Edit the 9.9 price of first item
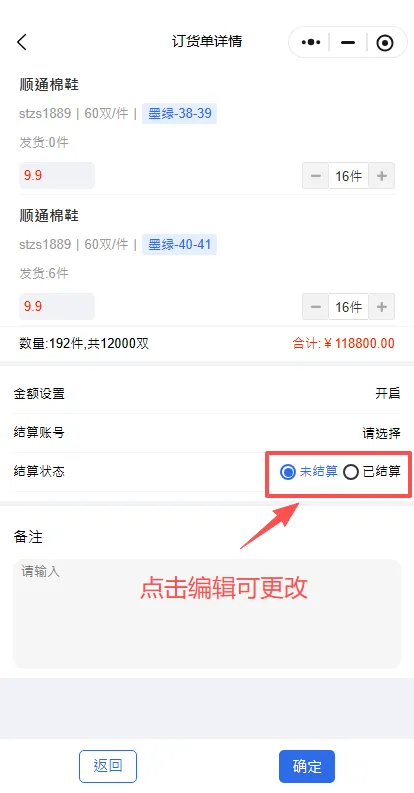Viewport: 414px width, 793px height. tap(57, 175)
